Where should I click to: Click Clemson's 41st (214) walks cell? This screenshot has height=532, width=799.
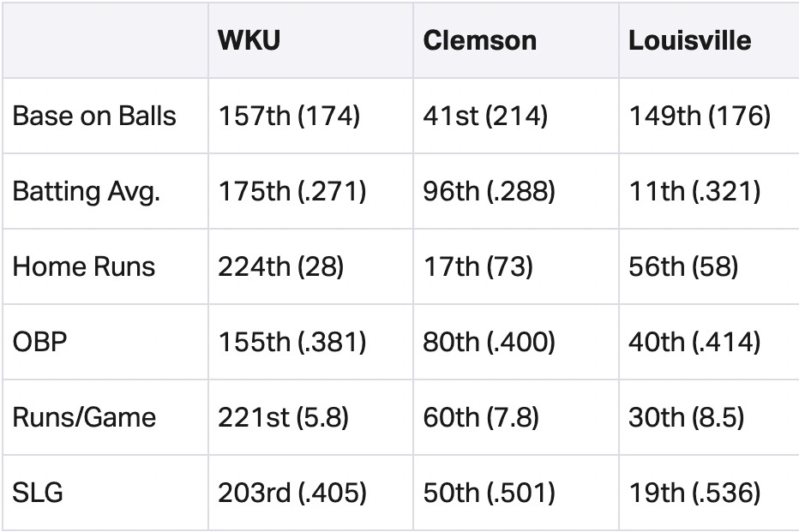point(485,116)
